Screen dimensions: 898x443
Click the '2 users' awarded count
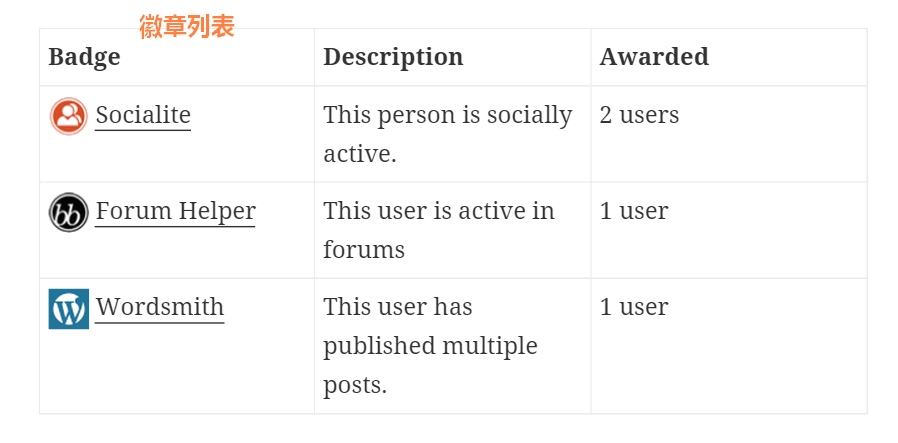tap(639, 115)
